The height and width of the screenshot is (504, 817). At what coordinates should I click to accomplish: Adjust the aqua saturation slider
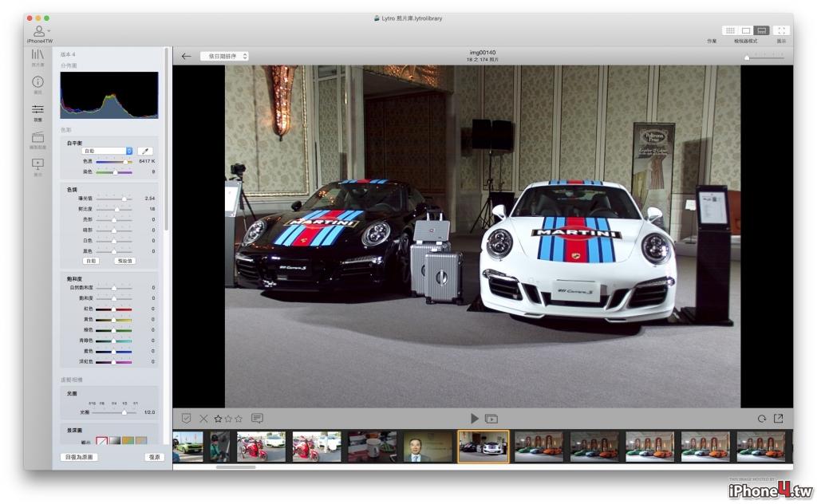click(x=114, y=341)
